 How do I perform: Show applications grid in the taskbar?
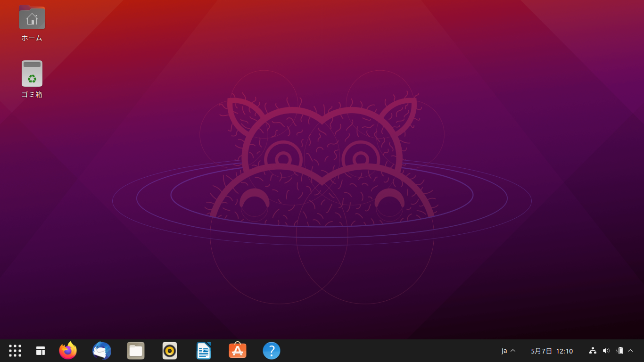(x=15, y=351)
